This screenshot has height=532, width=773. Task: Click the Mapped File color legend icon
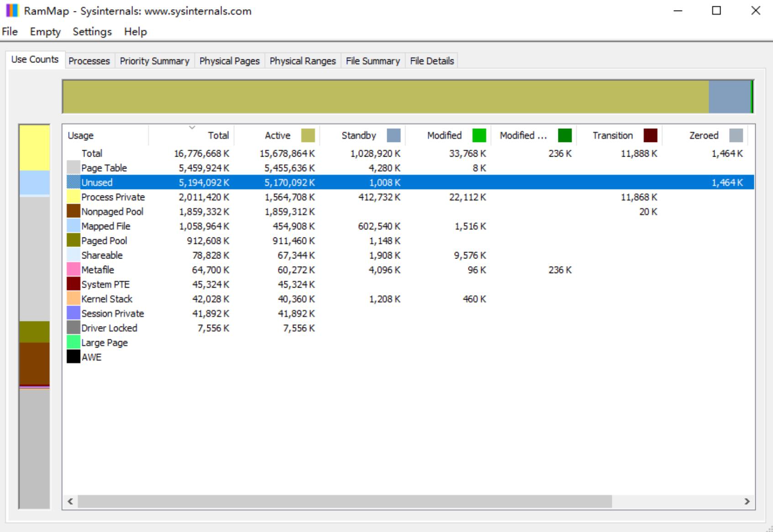tap(74, 226)
